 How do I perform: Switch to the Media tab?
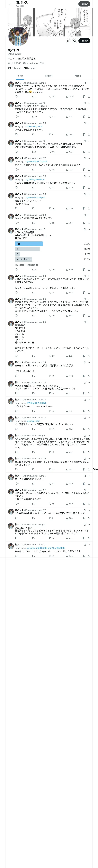pyautogui.click(x=78, y=76)
